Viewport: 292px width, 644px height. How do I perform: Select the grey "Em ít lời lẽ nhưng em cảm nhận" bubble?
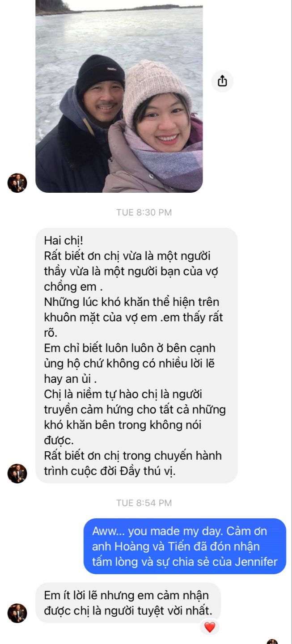(128, 602)
